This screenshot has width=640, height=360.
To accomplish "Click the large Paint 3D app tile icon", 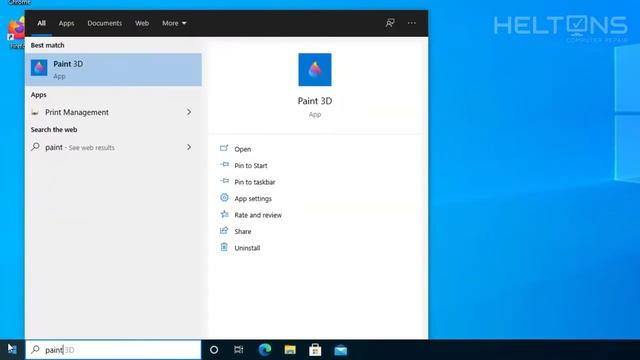I will point(315,70).
